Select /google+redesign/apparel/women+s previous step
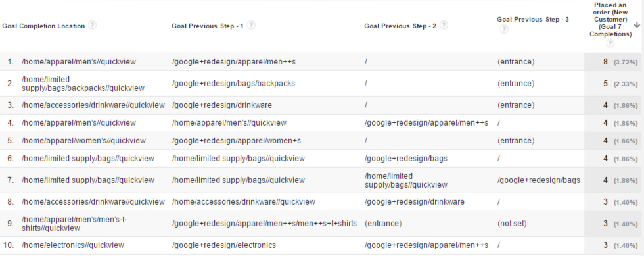Image resolution: width=644 pixels, height=256 pixels. coord(237,141)
